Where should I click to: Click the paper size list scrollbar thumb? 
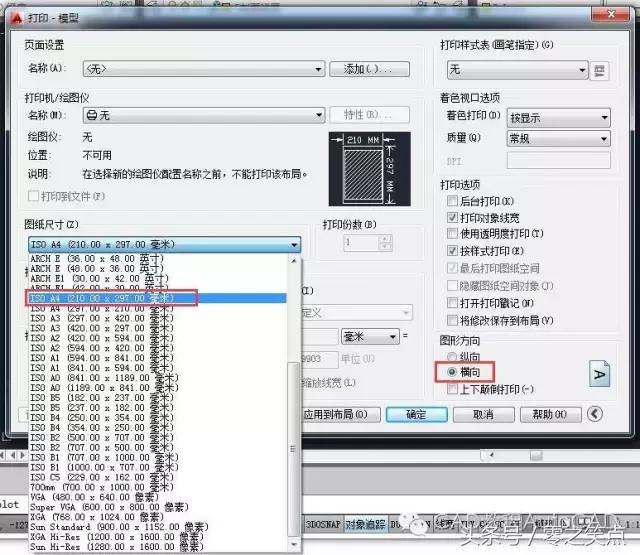[293, 449]
